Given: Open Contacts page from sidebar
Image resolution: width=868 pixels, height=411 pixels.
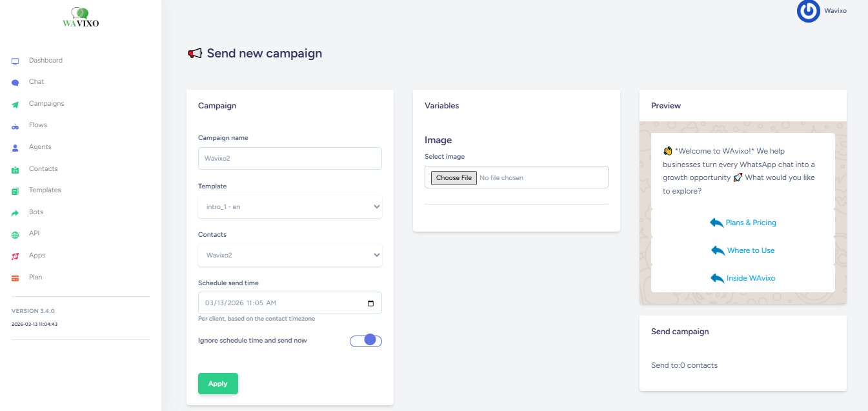Looking at the screenshot, I should 43,169.
